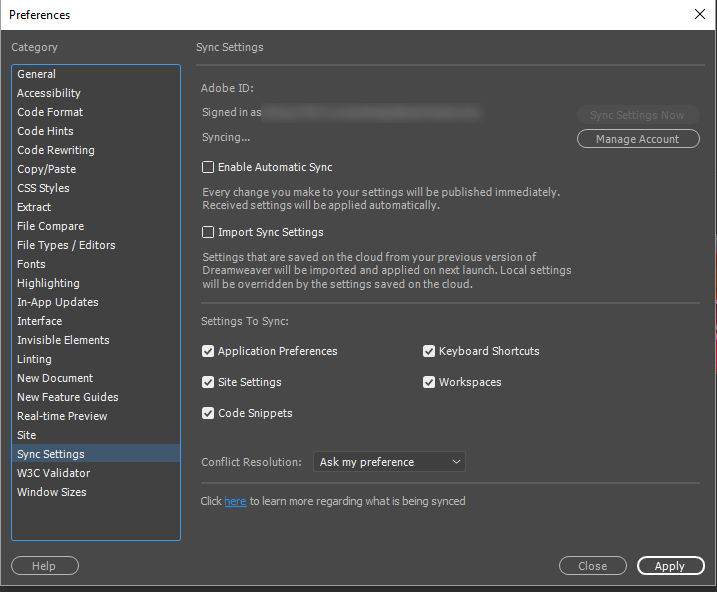Click the 'Syncing...' status text

point(226,138)
